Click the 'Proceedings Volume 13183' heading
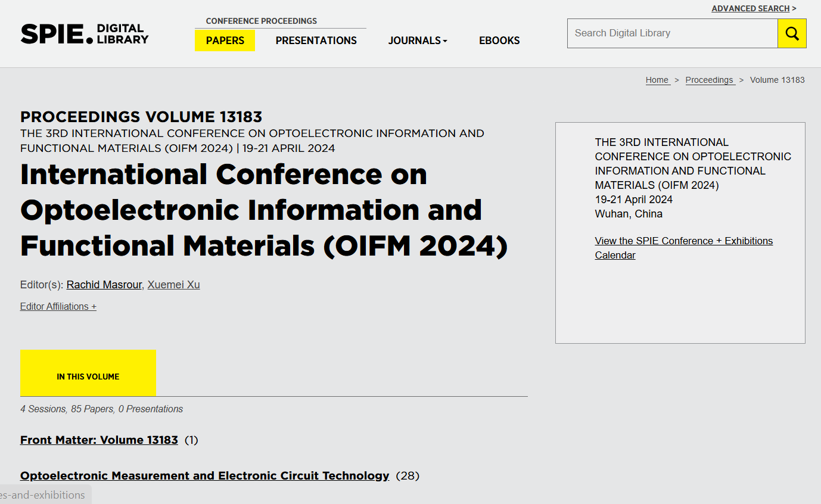Viewport: 821px width, 504px height. (141, 117)
